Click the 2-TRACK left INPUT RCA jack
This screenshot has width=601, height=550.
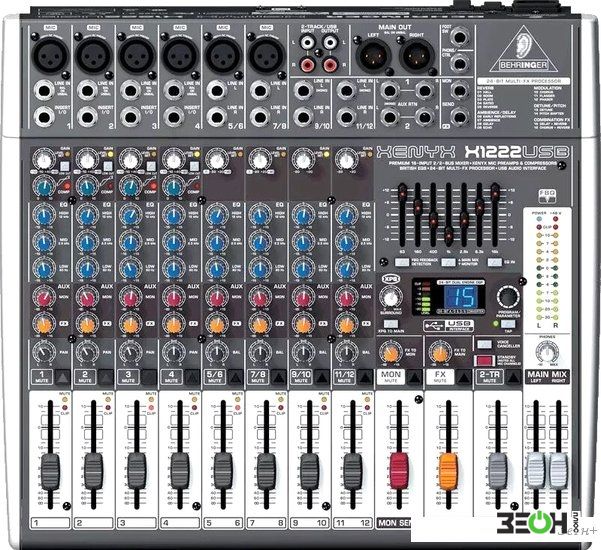[x=308, y=42]
